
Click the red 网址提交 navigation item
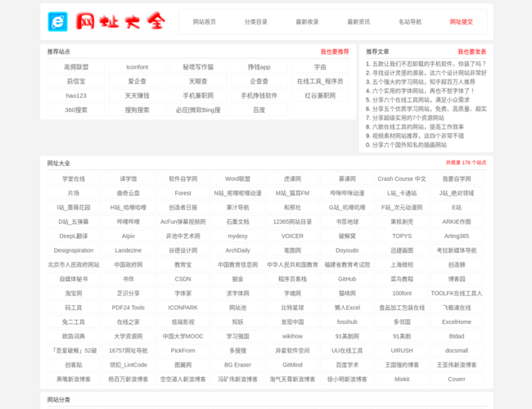point(462,22)
